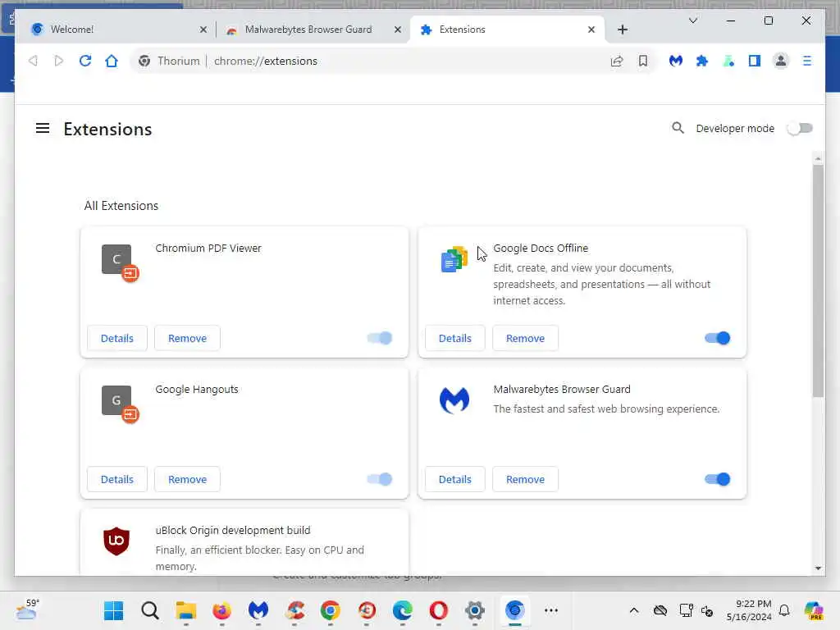Switch to Malwarebytes Browser Guard tab
This screenshot has width=840, height=630.
(313, 30)
